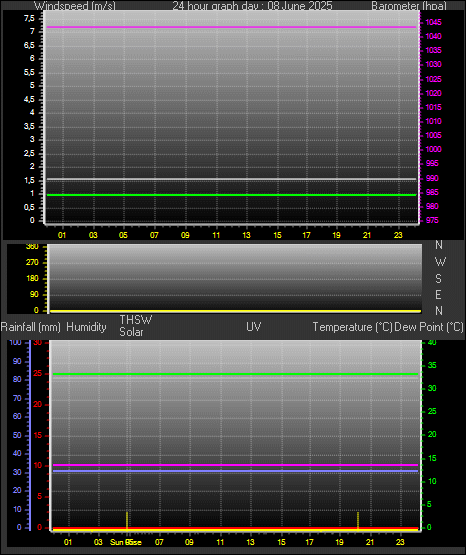Viewport: 466px width, 555px height.
Task: Click the 975 barometer axis value
Action: [432, 220]
